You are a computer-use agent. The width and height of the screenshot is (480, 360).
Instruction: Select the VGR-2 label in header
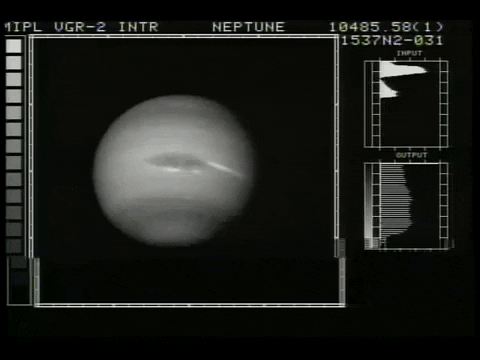pos(80,27)
